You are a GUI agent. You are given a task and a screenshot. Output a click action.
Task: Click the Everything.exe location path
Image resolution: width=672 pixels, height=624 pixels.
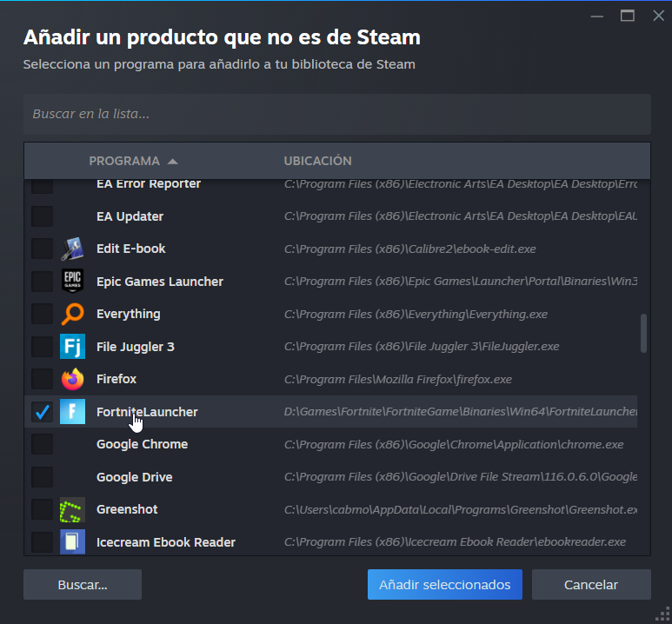(416, 314)
